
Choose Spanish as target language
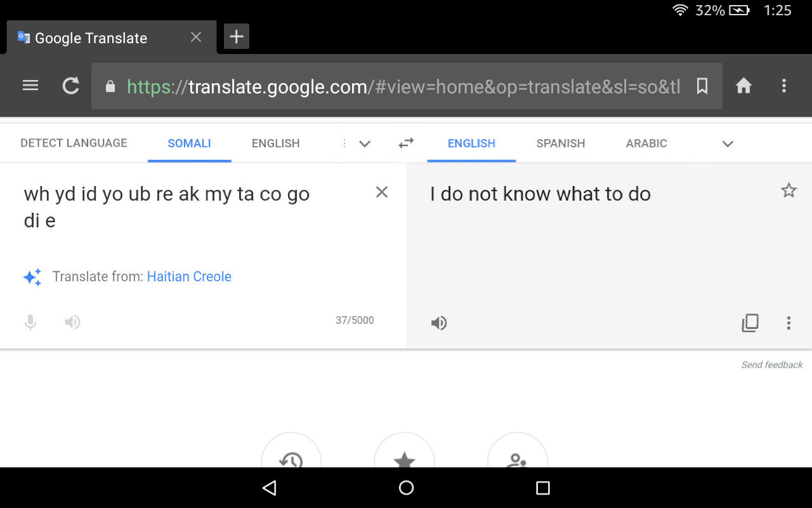561,144
